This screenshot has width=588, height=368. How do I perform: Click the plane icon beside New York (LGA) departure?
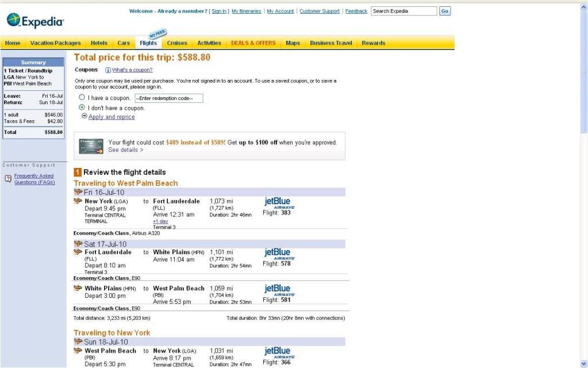pos(78,201)
